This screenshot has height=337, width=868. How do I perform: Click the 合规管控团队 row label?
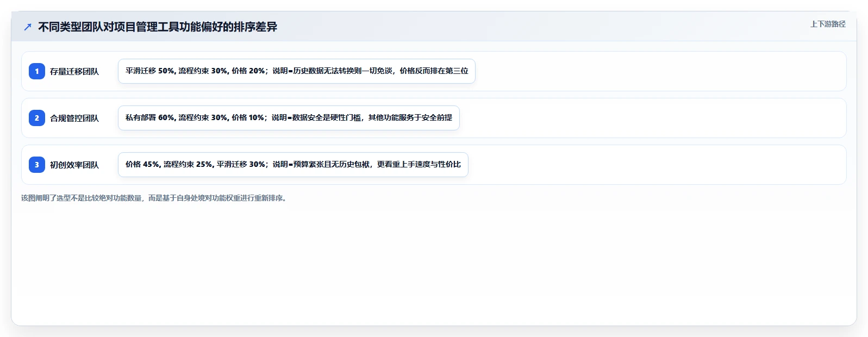(74, 118)
